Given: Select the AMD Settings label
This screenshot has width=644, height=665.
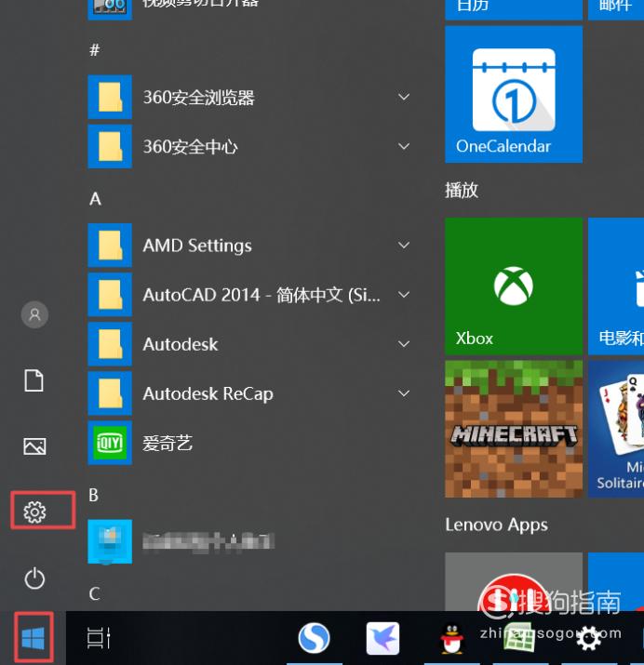Looking at the screenshot, I should [x=197, y=246].
